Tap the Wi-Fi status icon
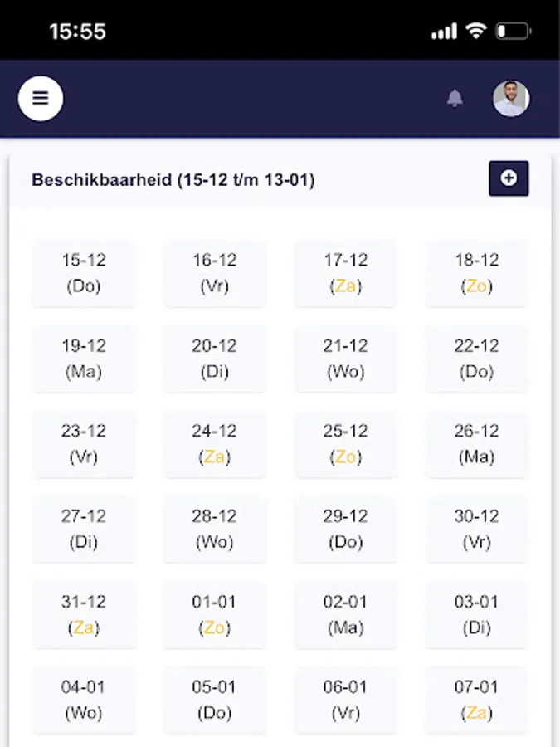560x747 pixels. [x=475, y=32]
